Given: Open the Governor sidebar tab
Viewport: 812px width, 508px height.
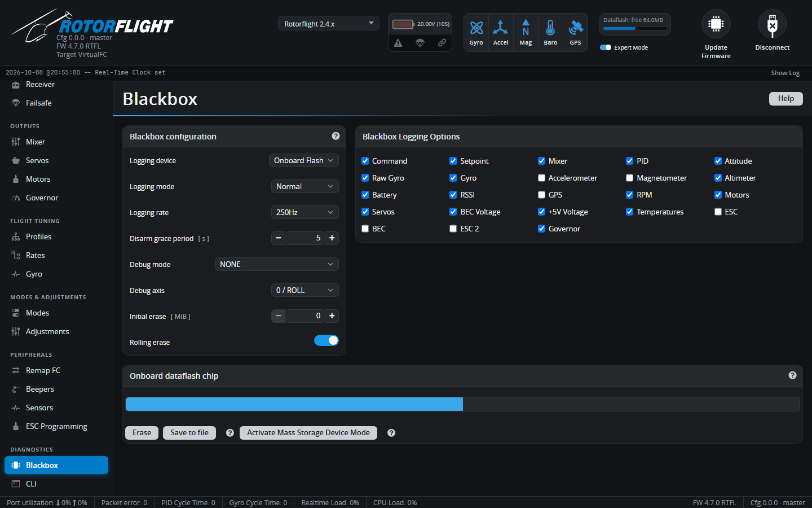Looking at the screenshot, I should pos(56,198).
